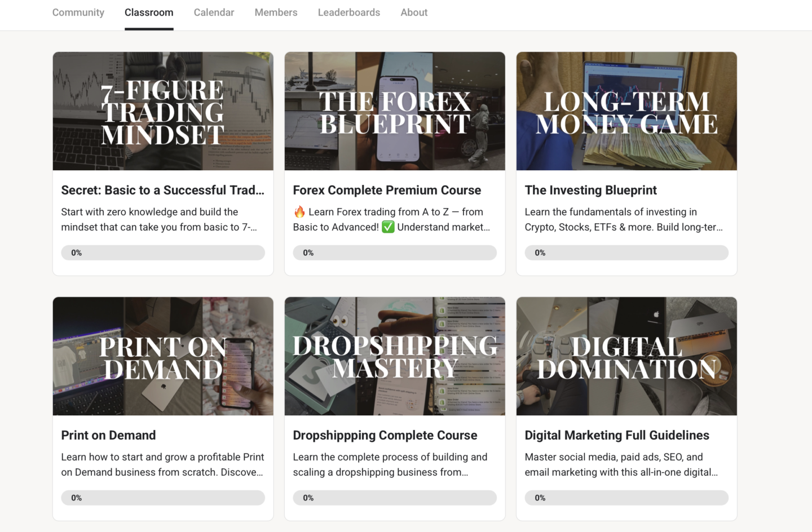
Task: Click The Forex Blueprint cover image
Action: 395,111
